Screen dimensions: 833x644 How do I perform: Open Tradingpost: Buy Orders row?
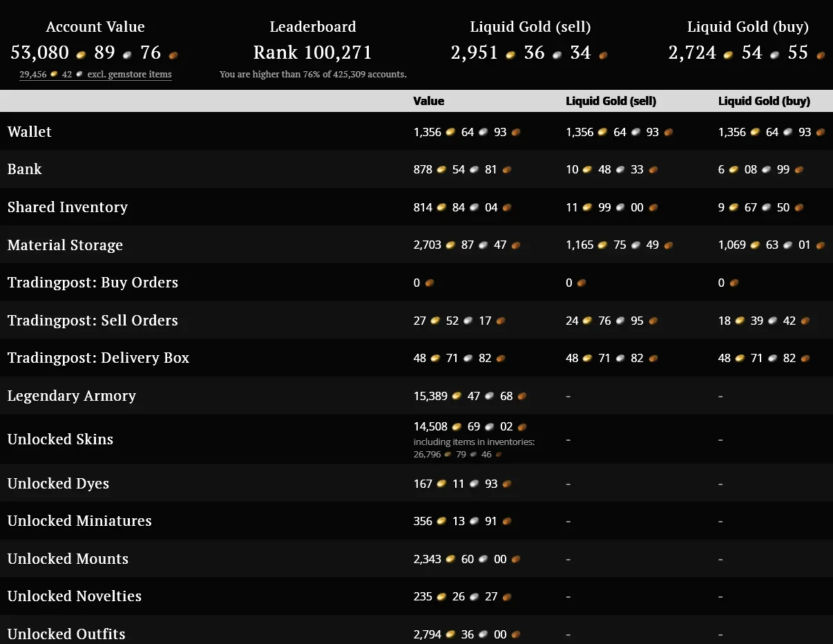point(416,282)
